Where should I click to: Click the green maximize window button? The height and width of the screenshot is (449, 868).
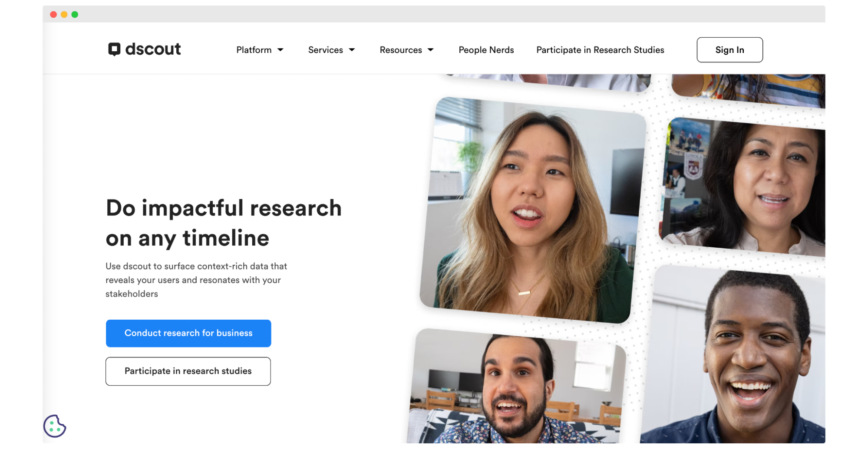(x=75, y=14)
